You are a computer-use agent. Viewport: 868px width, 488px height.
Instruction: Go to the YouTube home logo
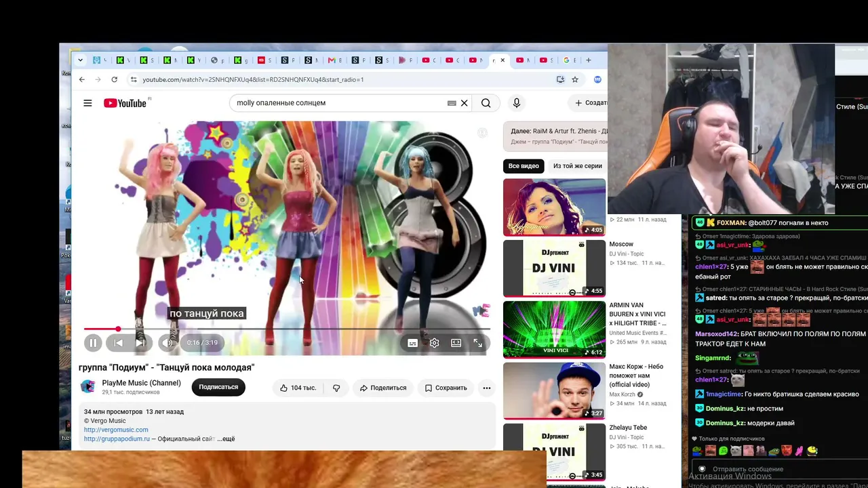[x=125, y=103]
